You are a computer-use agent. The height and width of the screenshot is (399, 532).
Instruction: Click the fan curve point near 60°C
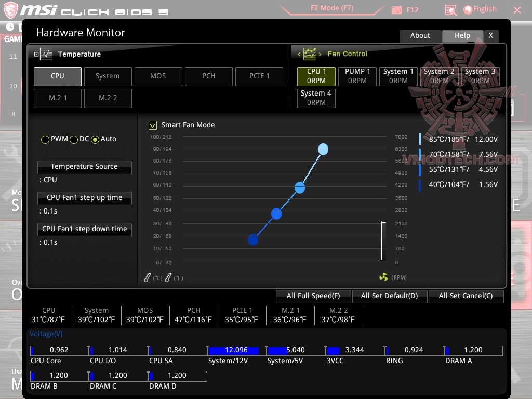click(x=300, y=188)
